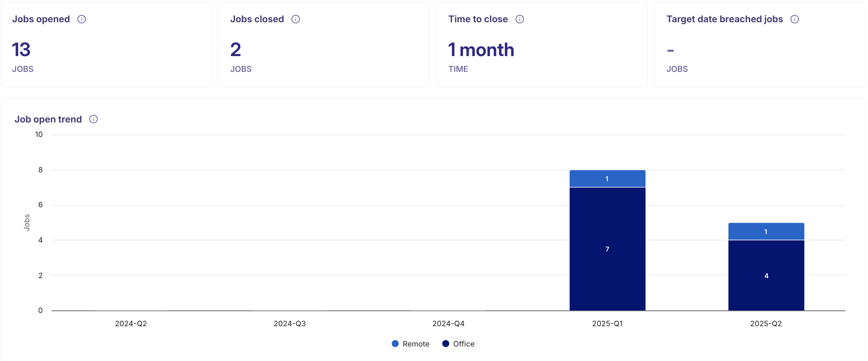
Task: Click the 2 jobs closed value
Action: click(x=236, y=50)
